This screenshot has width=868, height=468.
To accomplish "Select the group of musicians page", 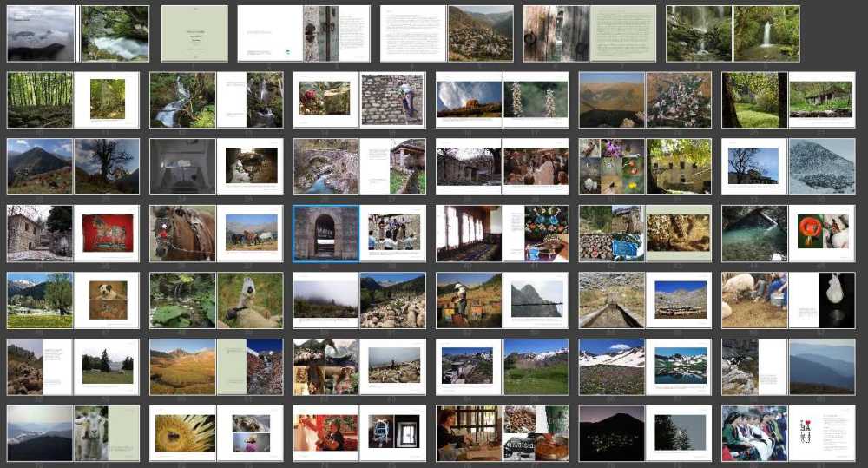I will click(x=392, y=234).
